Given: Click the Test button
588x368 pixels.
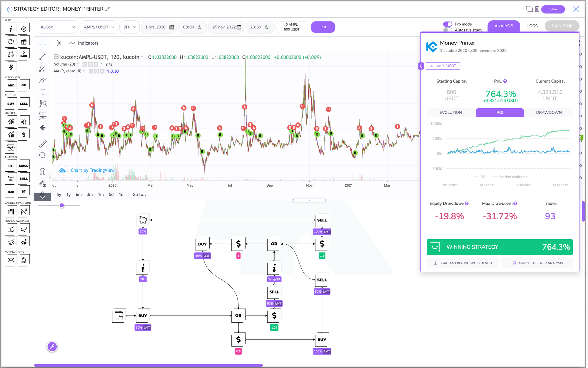Looking at the screenshot, I should pos(323,27).
